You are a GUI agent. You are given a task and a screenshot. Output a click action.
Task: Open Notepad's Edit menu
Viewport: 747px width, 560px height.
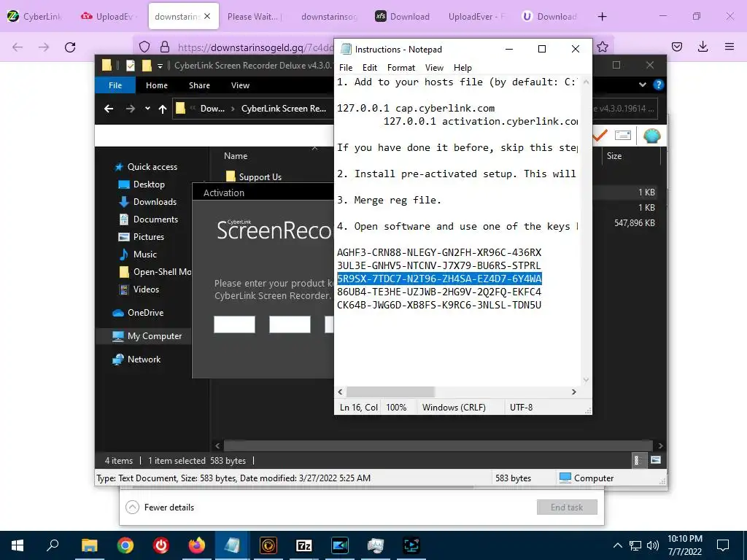(370, 68)
